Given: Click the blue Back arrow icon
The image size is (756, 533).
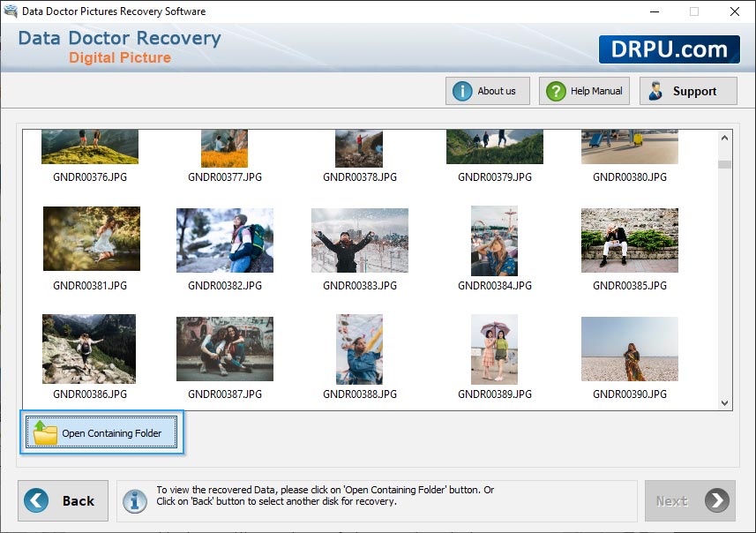Looking at the screenshot, I should [36, 500].
